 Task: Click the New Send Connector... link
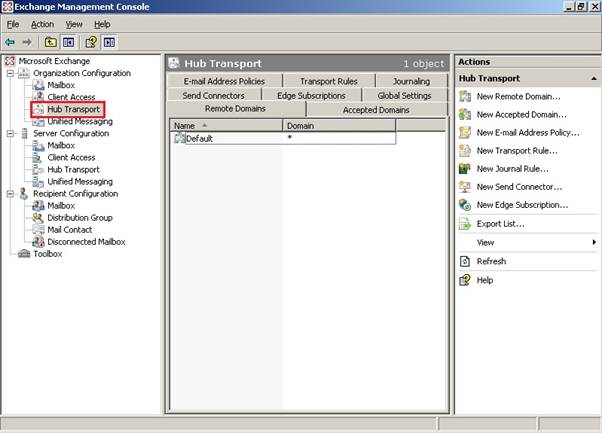pyautogui.click(x=519, y=187)
